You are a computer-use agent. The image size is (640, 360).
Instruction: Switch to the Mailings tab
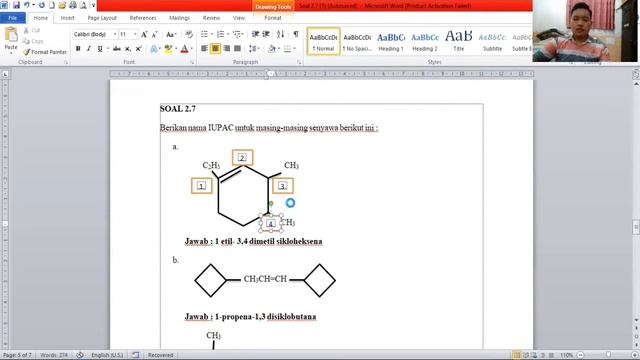(x=179, y=18)
